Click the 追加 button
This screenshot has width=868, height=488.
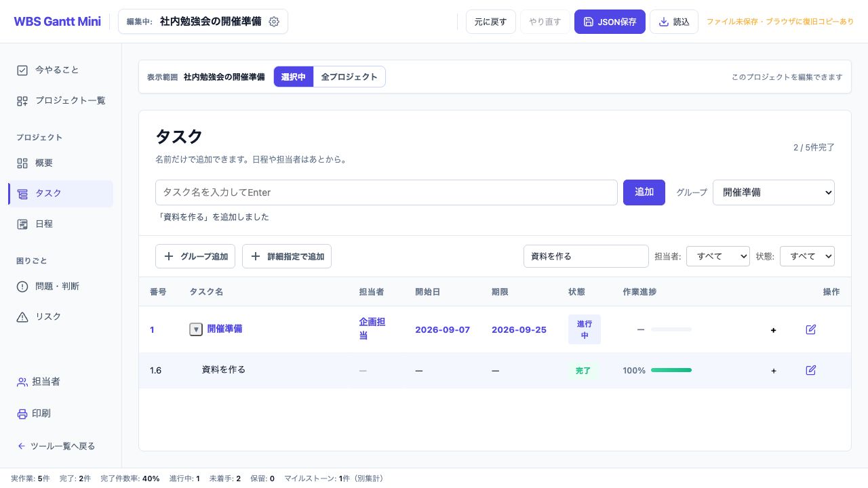[644, 192]
